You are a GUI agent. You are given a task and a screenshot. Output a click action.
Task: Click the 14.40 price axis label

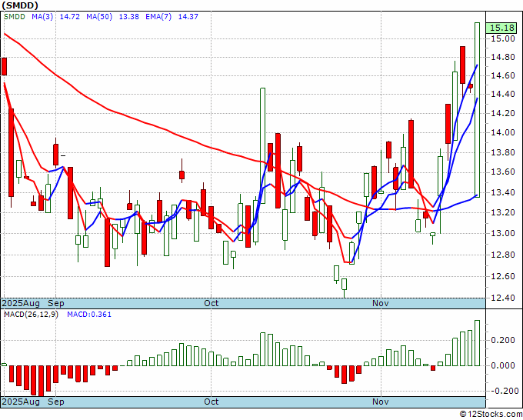pyautogui.click(x=503, y=94)
